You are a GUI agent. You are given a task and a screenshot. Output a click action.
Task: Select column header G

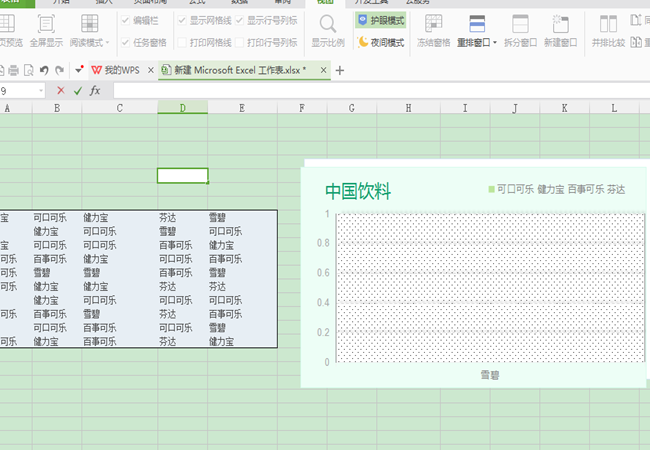tap(352, 108)
